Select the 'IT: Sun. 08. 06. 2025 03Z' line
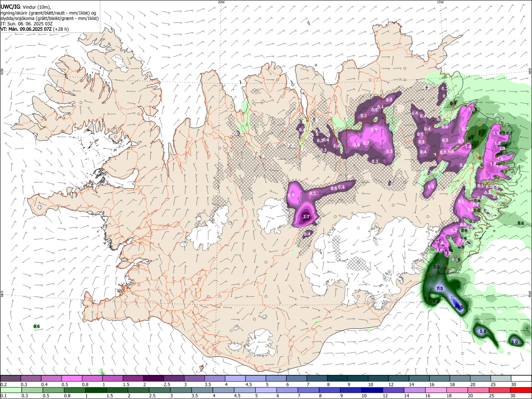 [x=27, y=24]
